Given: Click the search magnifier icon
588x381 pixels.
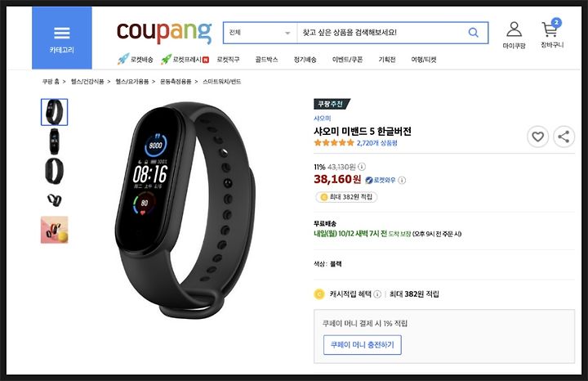Looking at the screenshot, I should click(x=474, y=33).
